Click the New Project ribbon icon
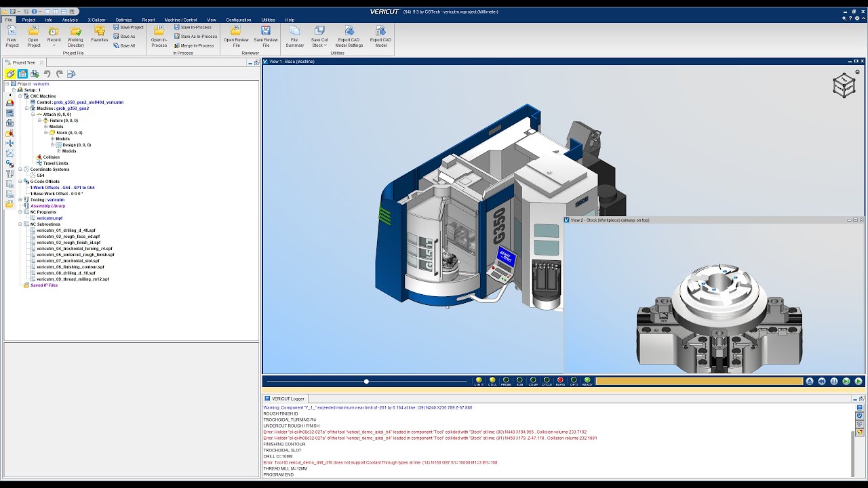Viewport: 868px width, 488px height. click(x=12, y=37)
